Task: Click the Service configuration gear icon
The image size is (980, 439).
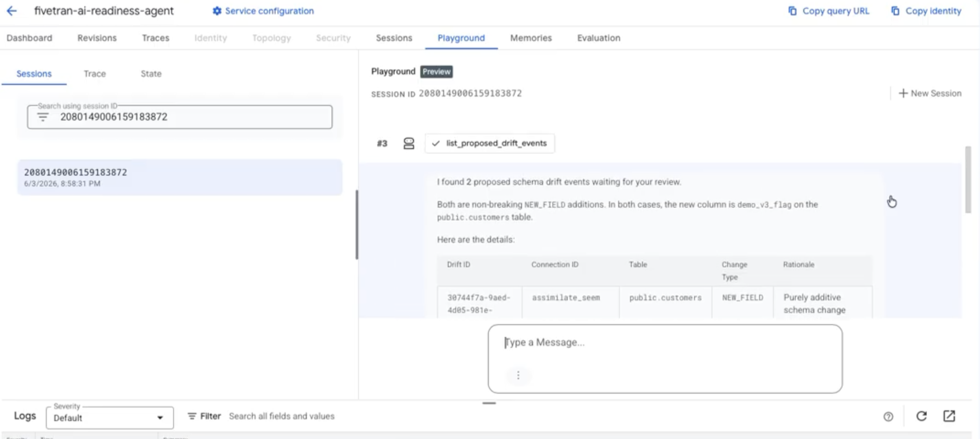Action: point(217,11)
